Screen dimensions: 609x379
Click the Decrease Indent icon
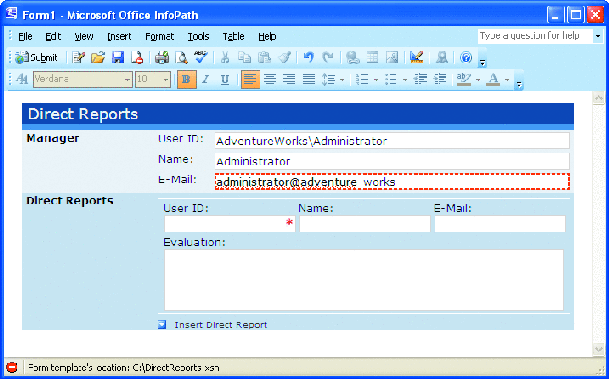click(420, 79)
